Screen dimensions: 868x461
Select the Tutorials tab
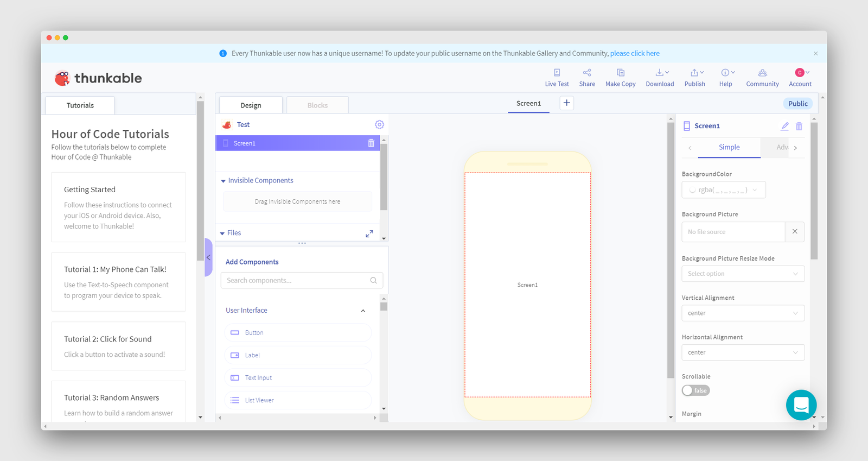(80, 105)
